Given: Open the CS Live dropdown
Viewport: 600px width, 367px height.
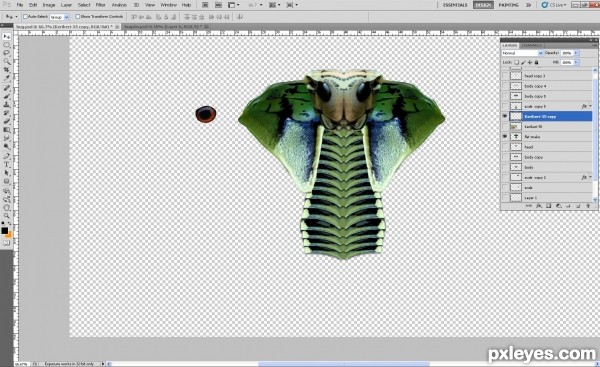Looking at the screenshot, I should point(554,5).
